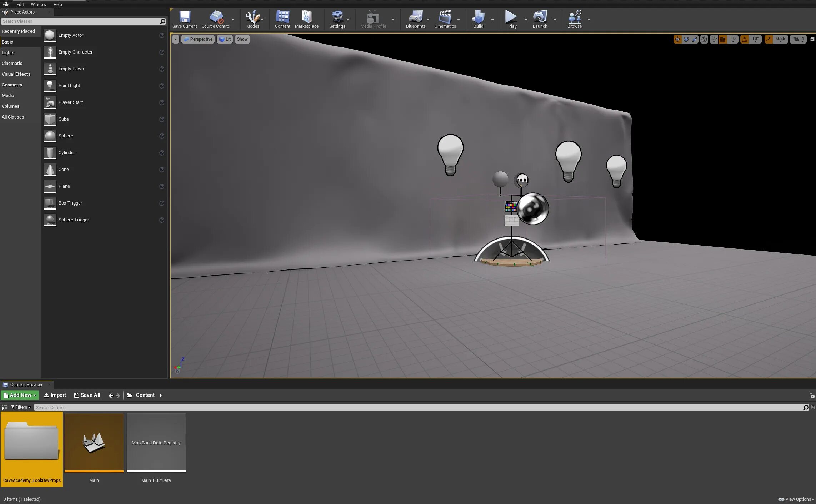Click the Save All button
The image size is (816, 504).
click(x=87, y=395)
